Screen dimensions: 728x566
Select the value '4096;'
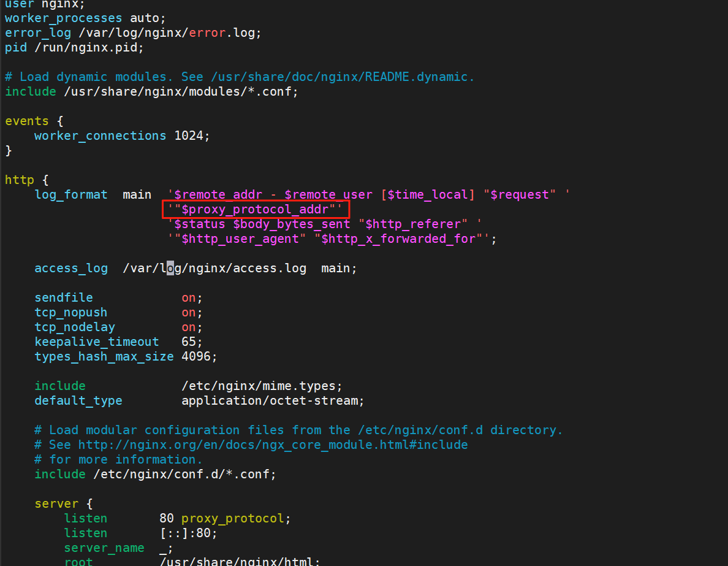(200, 357)
